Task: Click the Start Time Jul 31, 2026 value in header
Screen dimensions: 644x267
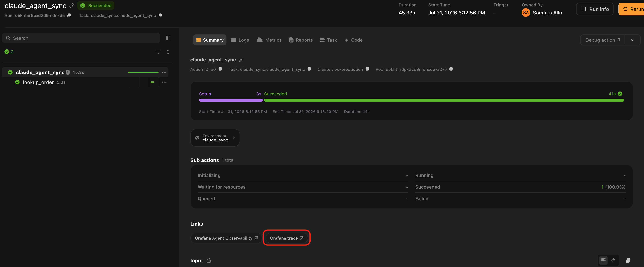Action: [457, 13]
